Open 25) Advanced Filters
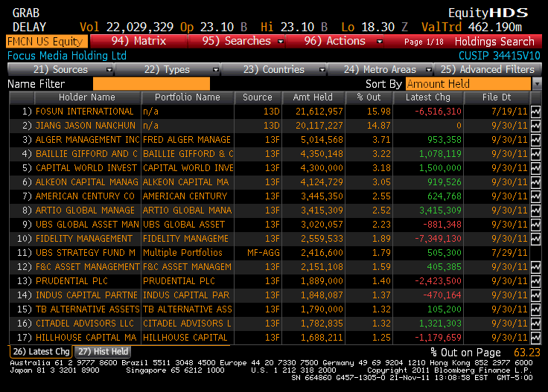The width and height of the screenshot is (548, 392). 488,69
